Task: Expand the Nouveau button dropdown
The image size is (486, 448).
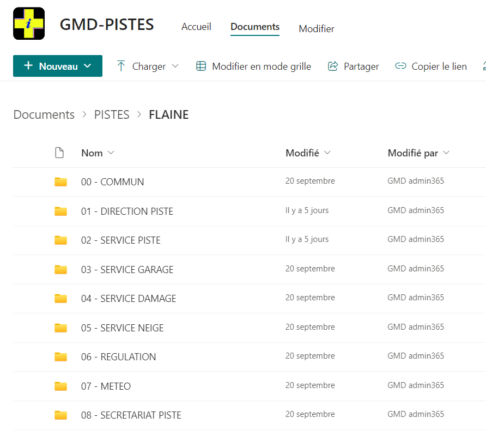Action: click(x=88, y=66)
